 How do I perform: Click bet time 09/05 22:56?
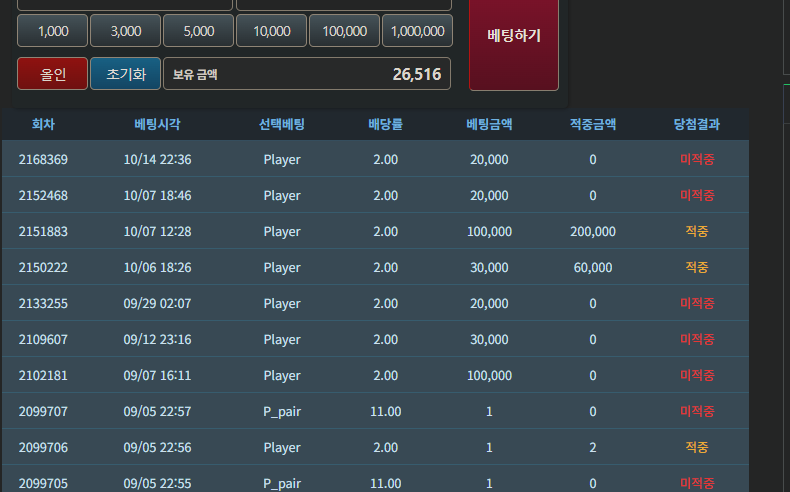157,448
